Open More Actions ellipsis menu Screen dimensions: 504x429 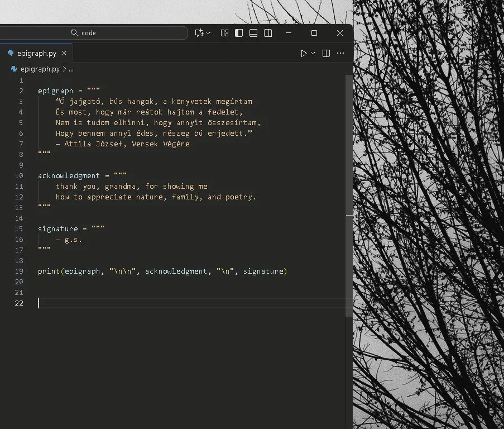coord(340,53)
